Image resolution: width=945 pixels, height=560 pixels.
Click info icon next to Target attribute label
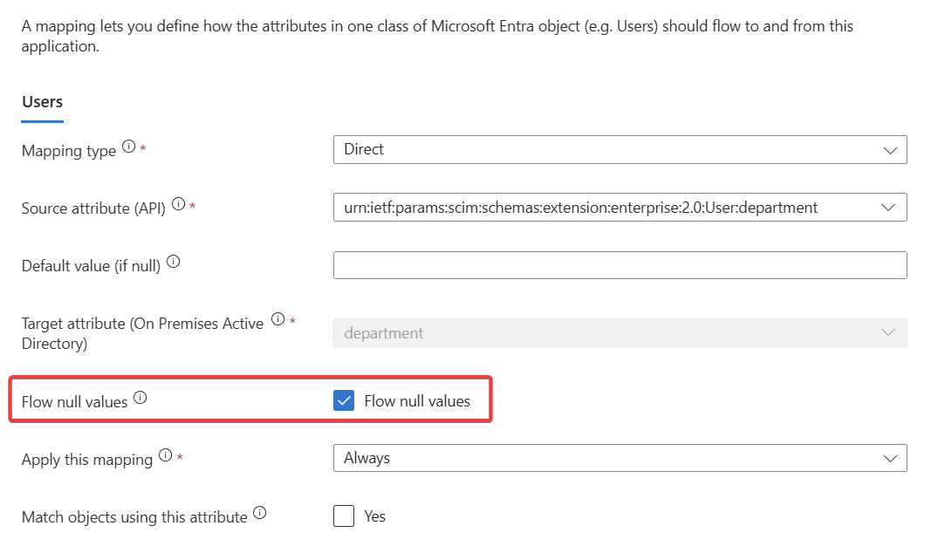277,319
